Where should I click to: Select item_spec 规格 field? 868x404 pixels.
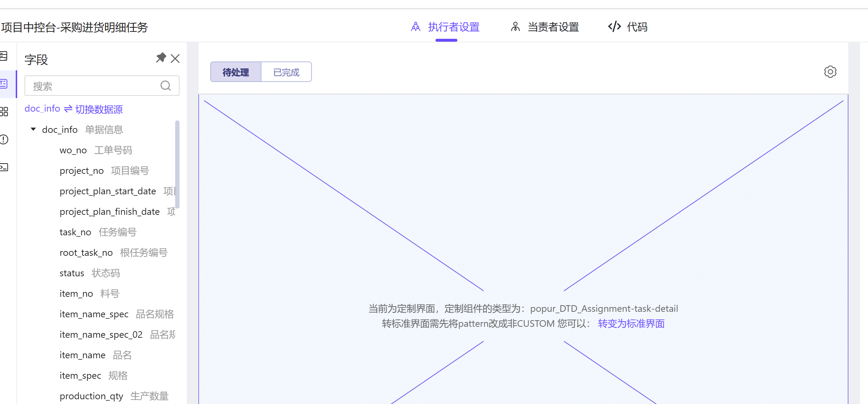pyautogui.click(x=94, y=375)
